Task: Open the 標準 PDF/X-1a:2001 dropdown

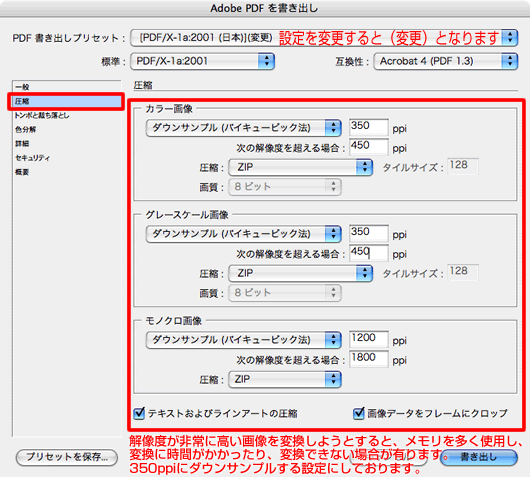Action: coord(202,61)
